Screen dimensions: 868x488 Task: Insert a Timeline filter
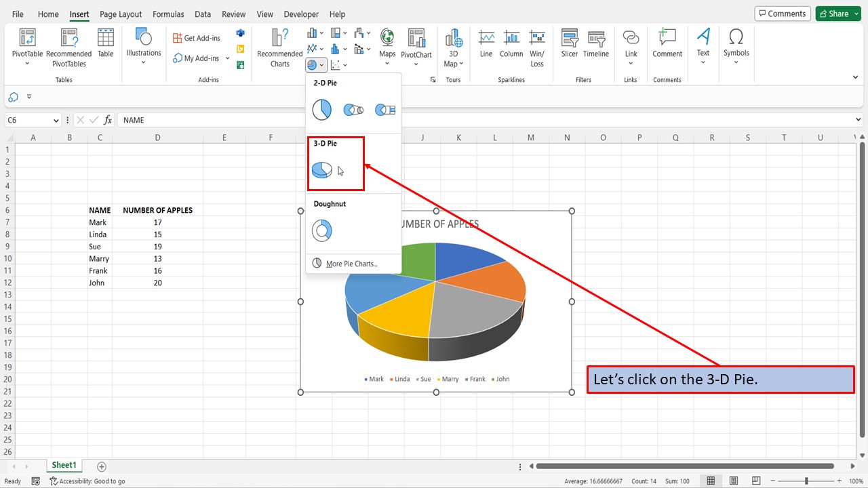[595, 41]
